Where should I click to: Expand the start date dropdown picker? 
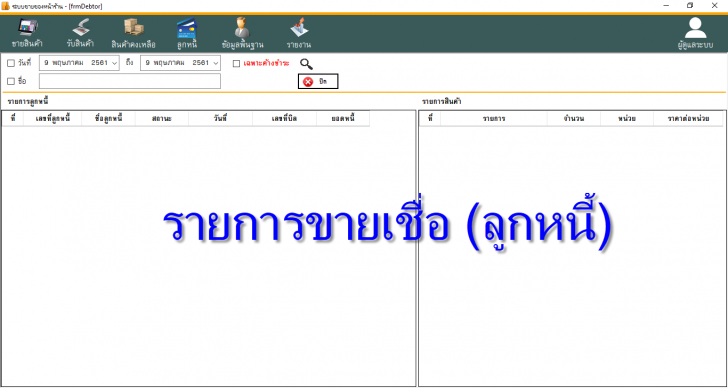[115, 63]
